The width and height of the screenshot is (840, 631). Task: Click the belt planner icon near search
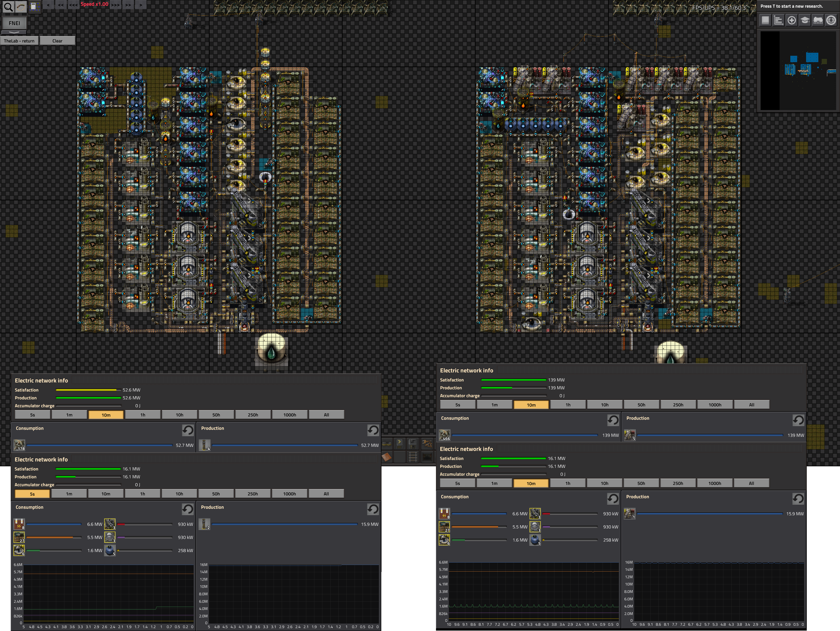coord(21,7)
